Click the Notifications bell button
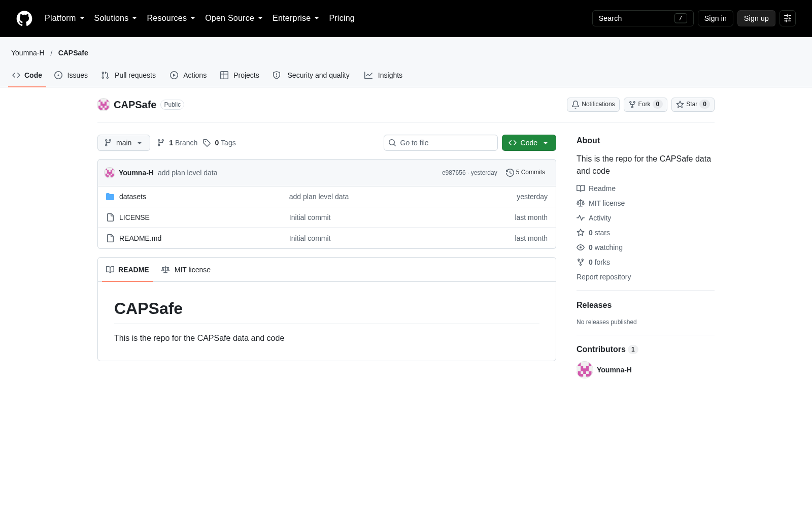This screenshot has width=812, height=508. [593, 105]
